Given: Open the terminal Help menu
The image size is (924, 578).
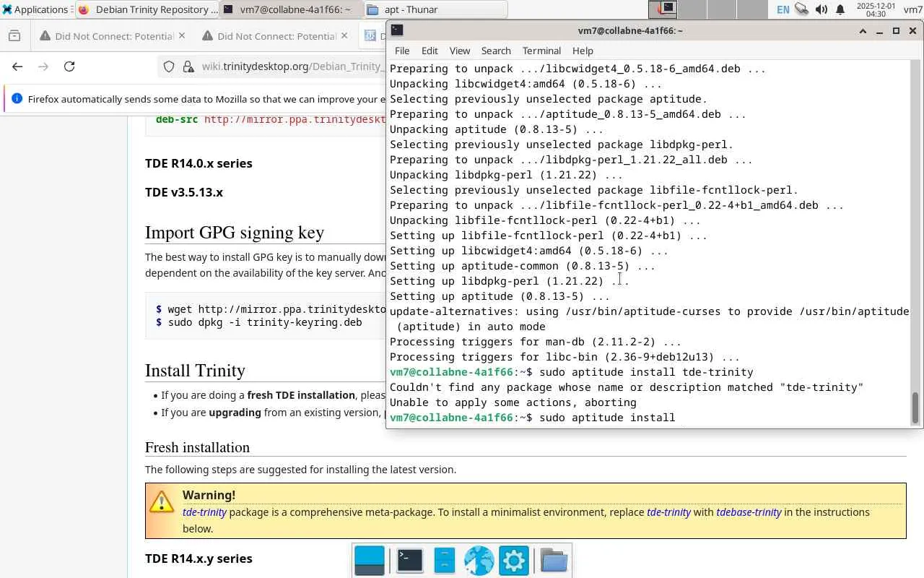Looking at the screenshot, I should [583, 51].
